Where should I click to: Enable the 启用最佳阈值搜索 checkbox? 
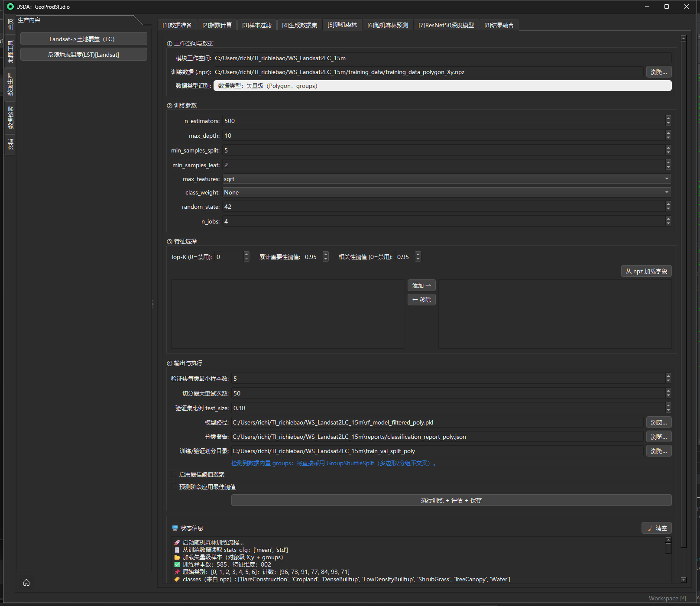(174, 474)
